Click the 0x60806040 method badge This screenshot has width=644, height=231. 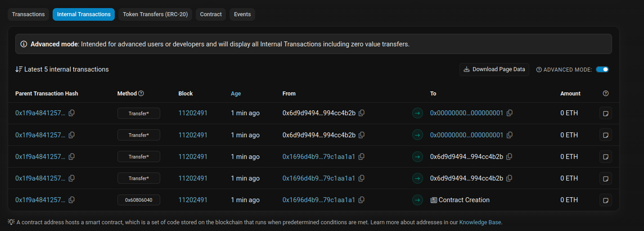tap(139, 200)
